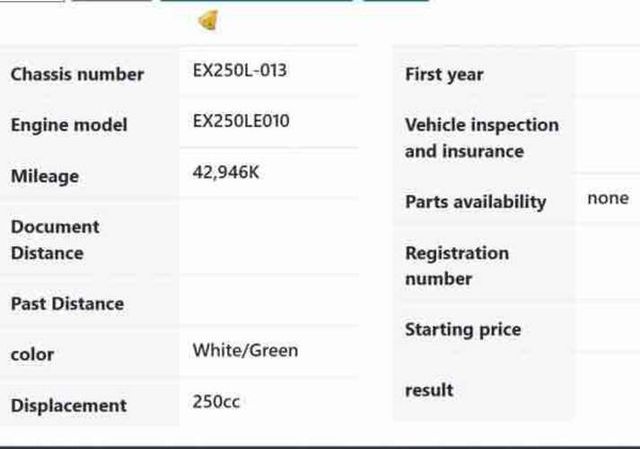The width and height of the screenshot is (640, 449).
Task: Click the color row label
Action: click(x=32, y=355)
